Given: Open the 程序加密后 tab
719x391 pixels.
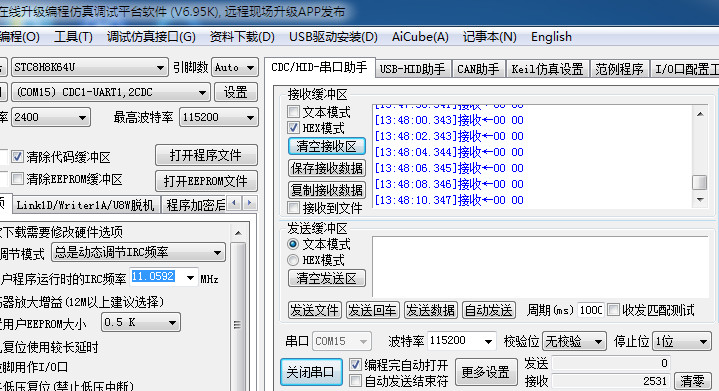Looking at the screenshot, I should click(195, 205).
